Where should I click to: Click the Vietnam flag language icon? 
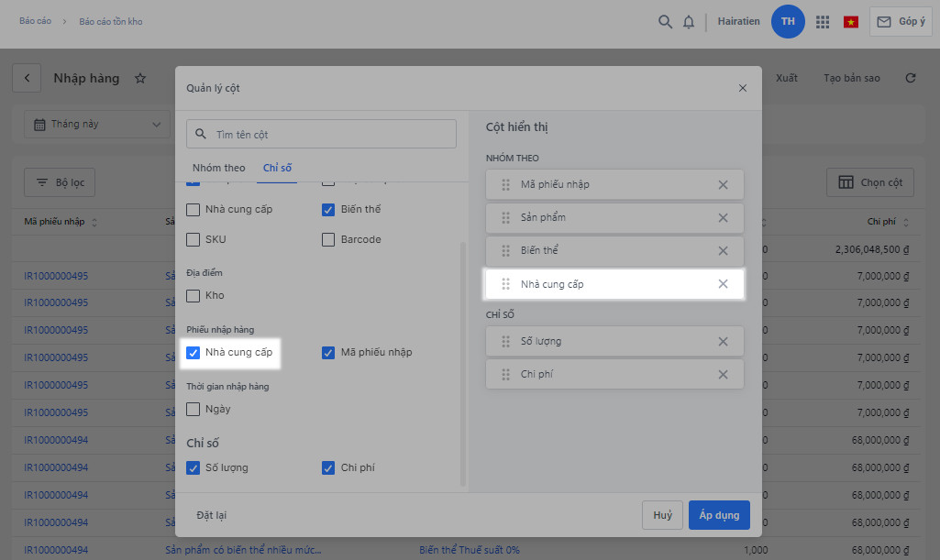[851, 22]
